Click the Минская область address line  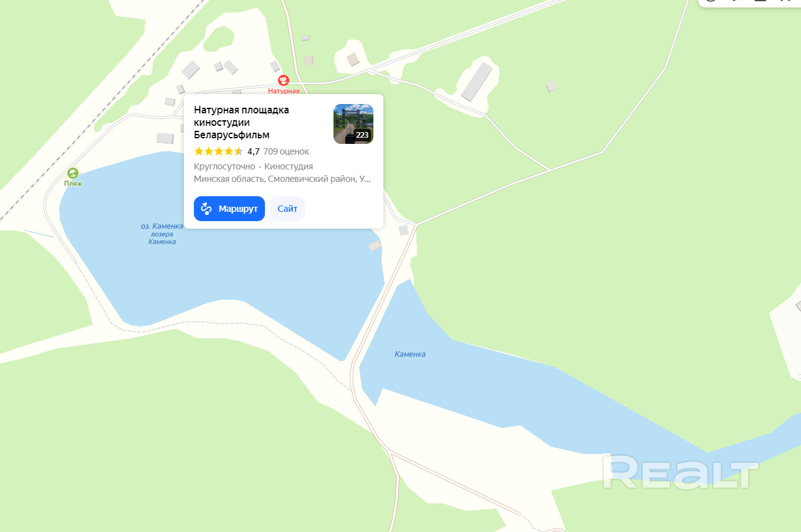pos(282,179)
